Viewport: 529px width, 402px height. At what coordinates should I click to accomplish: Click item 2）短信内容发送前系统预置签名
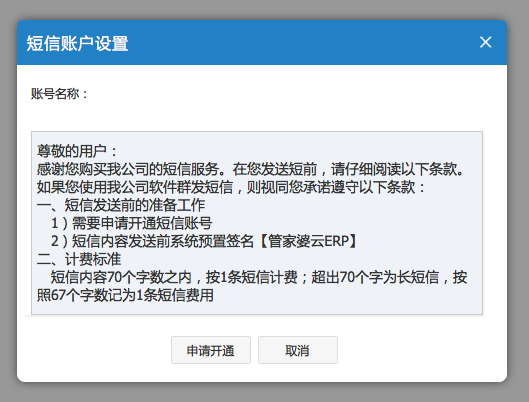pos(205,241)
